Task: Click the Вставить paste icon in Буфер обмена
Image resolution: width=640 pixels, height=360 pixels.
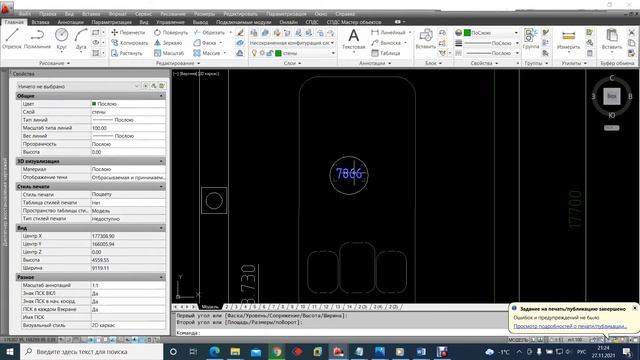Action: click(x=611, y=36)
